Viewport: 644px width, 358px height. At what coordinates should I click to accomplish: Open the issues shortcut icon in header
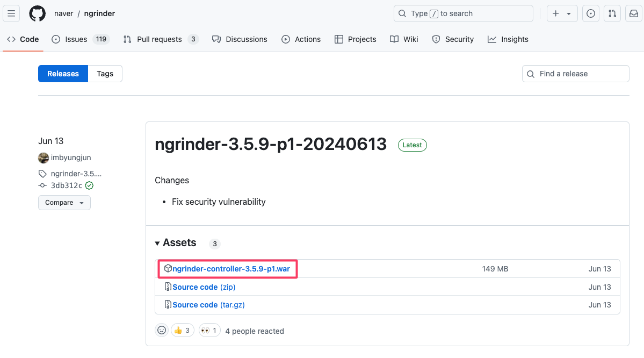coord(591,13)
